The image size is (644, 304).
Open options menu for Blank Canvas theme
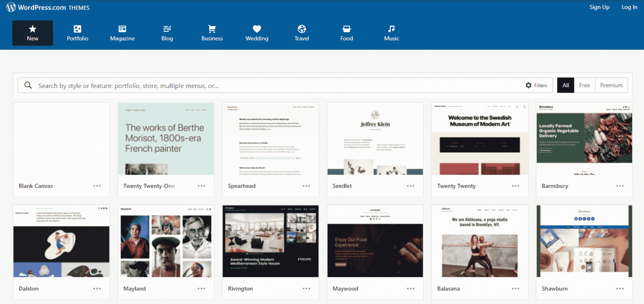97,185
